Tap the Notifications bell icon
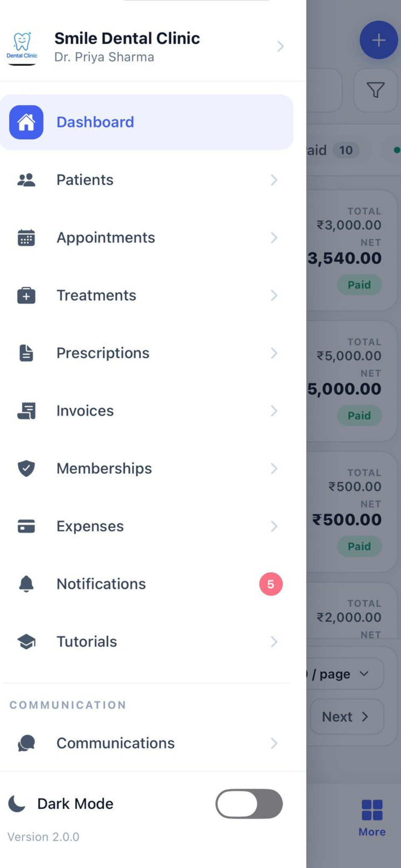 26,584
